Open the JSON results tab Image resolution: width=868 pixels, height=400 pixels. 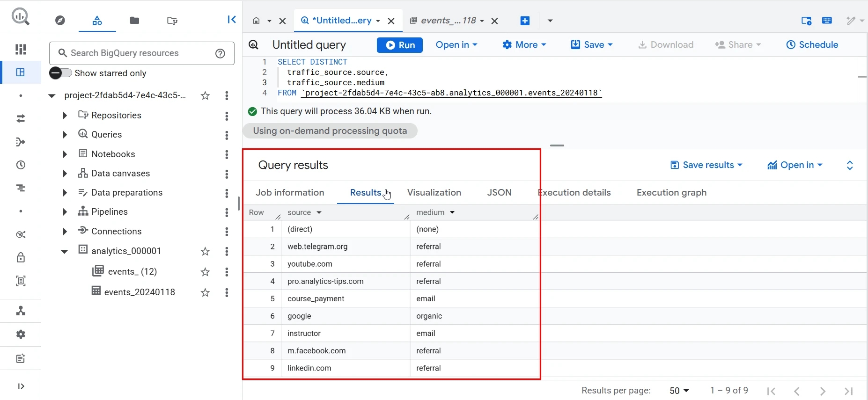(499, 193)
